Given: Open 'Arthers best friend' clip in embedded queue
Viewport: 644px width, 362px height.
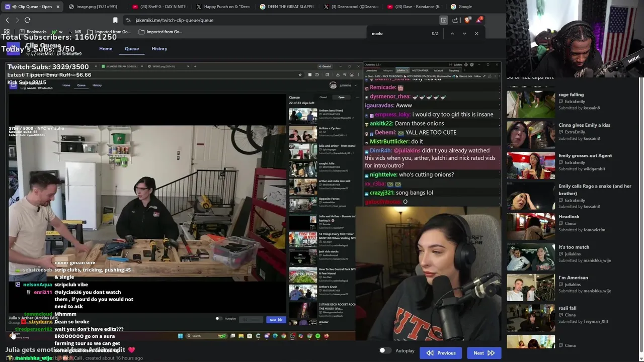Looking at the screenshot, I should click(x=303, y=115).
